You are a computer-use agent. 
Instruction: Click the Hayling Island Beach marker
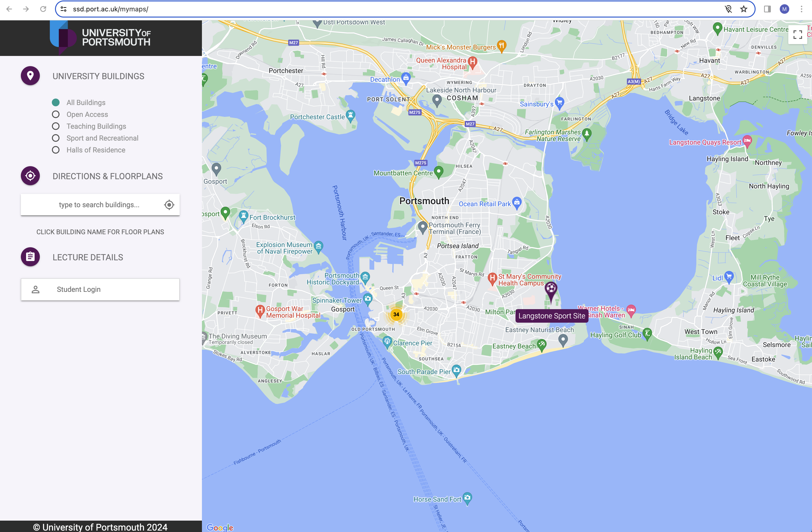[x=718, y=353]
